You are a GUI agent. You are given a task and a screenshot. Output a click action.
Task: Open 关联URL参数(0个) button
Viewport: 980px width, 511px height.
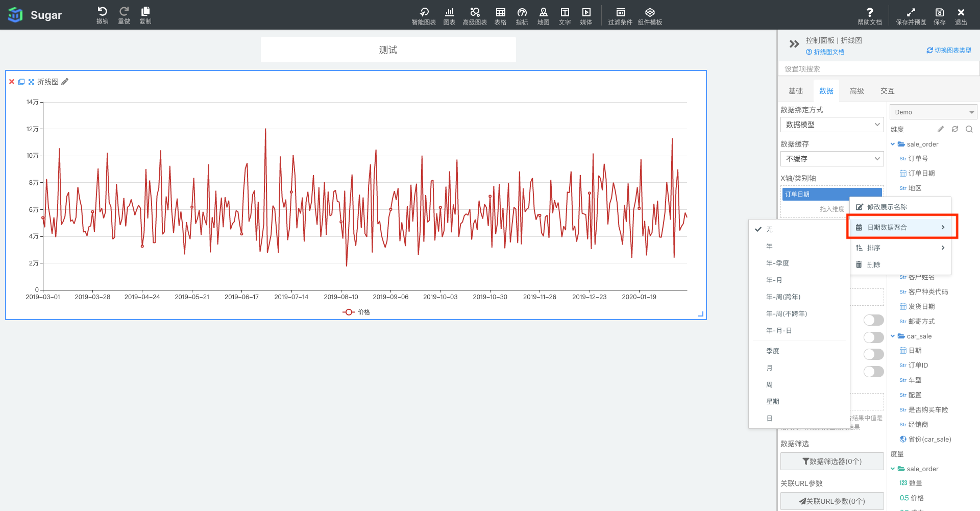[x=831, y=501]
